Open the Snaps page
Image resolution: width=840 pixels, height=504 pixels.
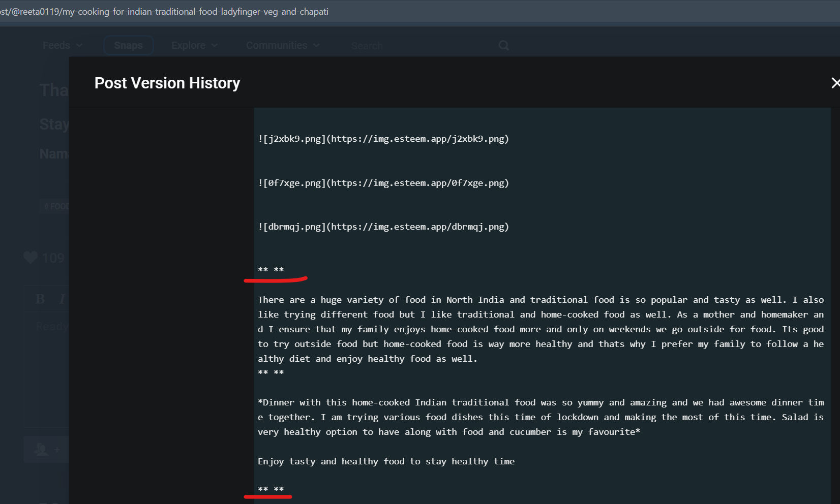point(129,45)
